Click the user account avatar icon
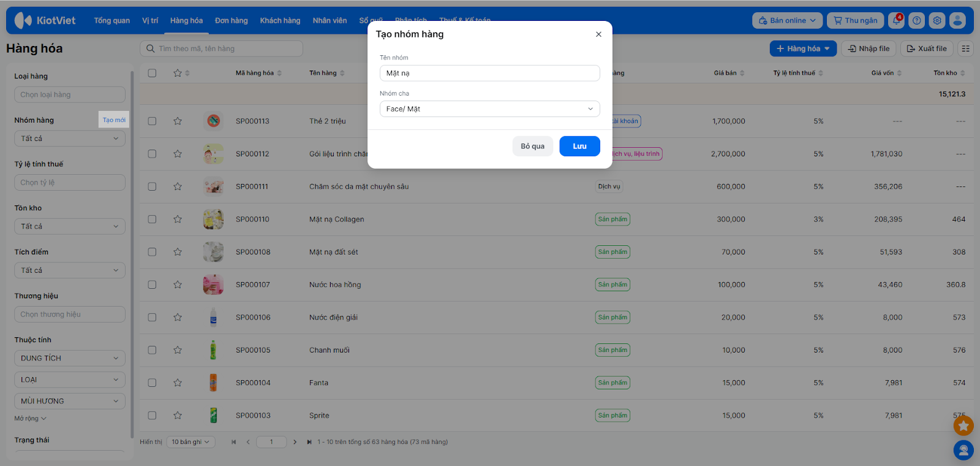Screen dimensions: 980x466 point(957,20)
